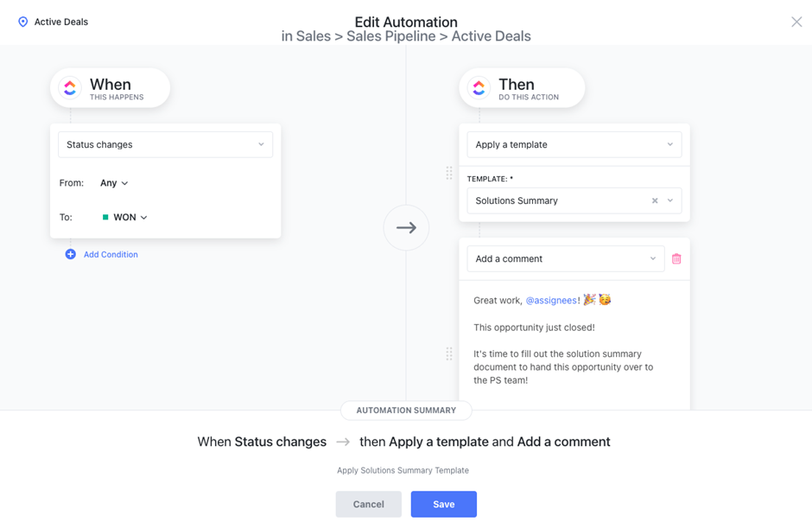Open the From Any status dropdown
The width and height of the screenshot is (812, 528).
click(113, 182)
